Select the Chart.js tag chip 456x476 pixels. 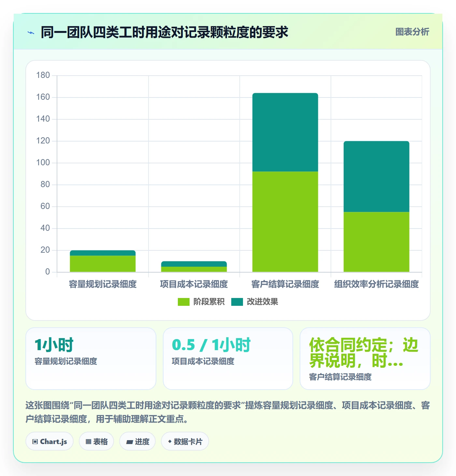50,441
